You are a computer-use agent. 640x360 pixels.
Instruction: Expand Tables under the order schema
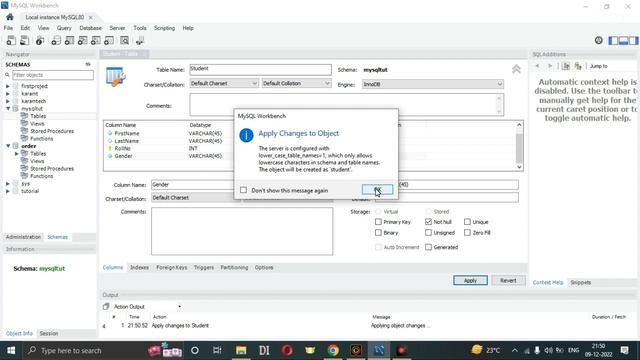pyautogui.click(x=16, y=153)
